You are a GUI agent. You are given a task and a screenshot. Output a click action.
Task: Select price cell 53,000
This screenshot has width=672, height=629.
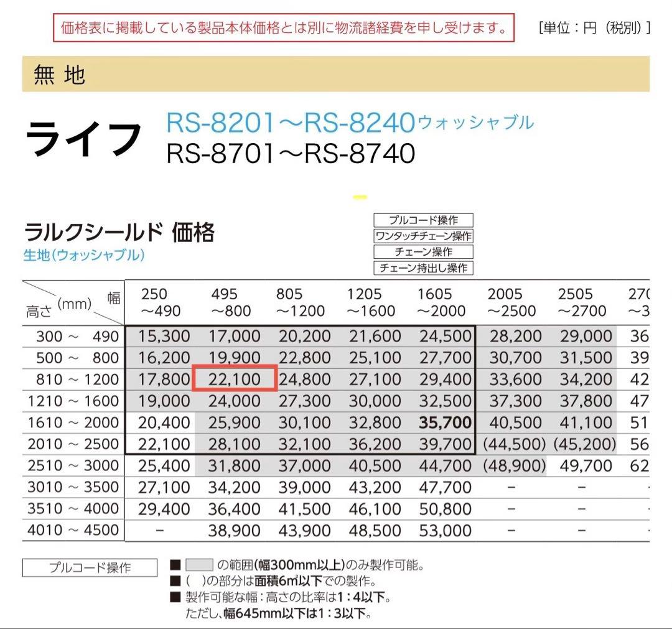pos(445,531)
